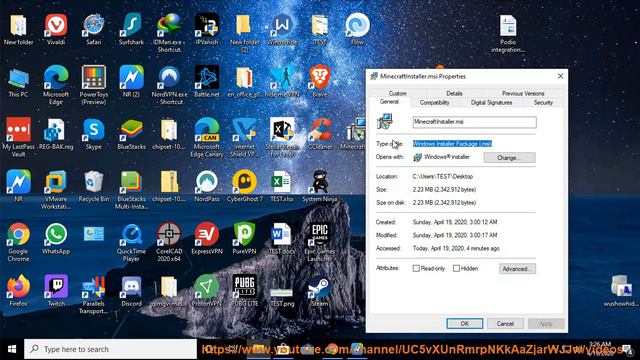Select the Brave browser desktop icon
The width and height of the screenshot is (640, 360).
(320, 82)
